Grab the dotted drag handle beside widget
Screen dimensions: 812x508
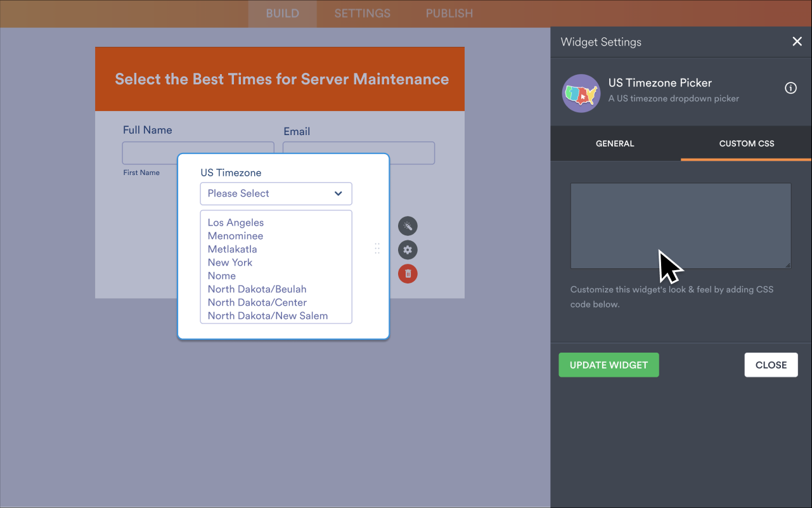click(377, 249)
